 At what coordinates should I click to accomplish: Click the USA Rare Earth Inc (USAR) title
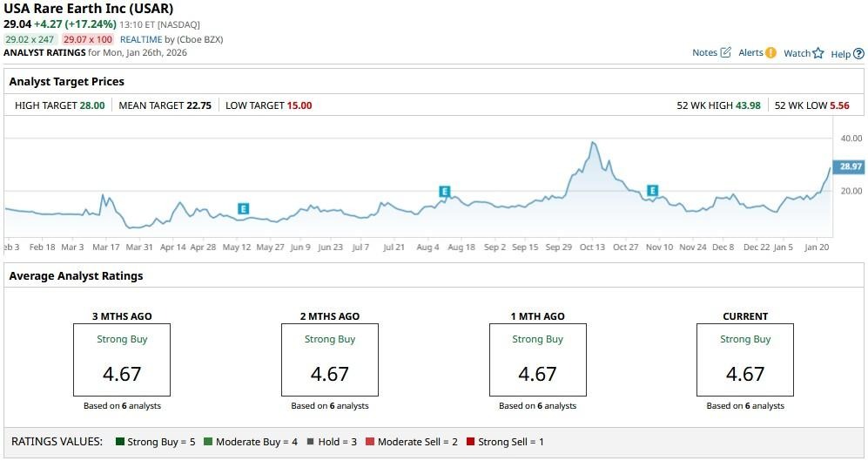[89, 9]
